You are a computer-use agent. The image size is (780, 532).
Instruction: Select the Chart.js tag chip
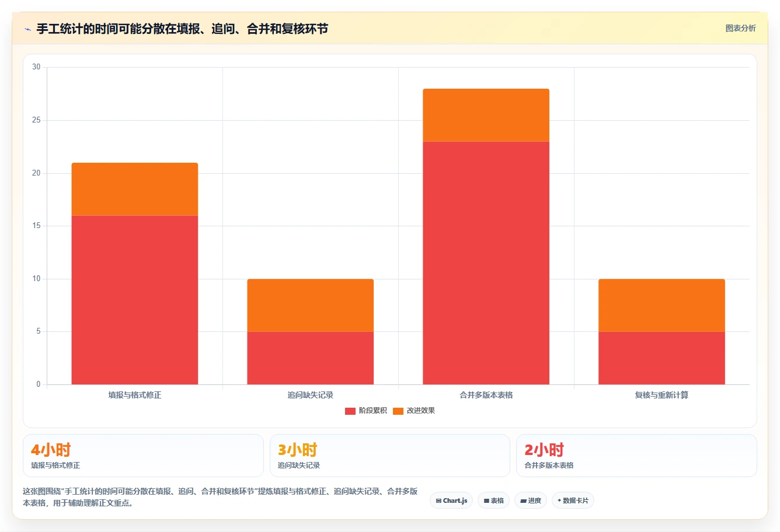[x=451, y=501]
